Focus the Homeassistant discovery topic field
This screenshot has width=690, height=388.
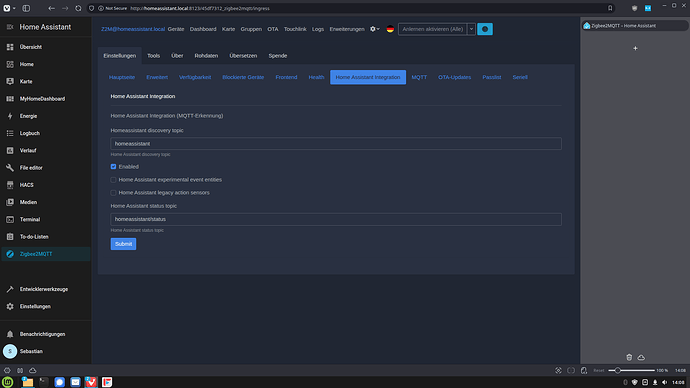pyautogui.click(x=336, y=143)
